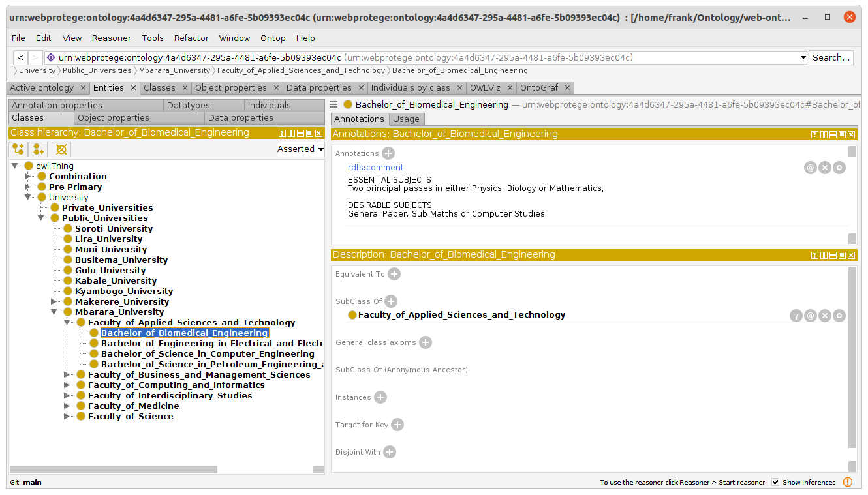868x495 pixels.
Task: Open the Reasoner menu
Action: pyautogui.click(x=111, y=38)
